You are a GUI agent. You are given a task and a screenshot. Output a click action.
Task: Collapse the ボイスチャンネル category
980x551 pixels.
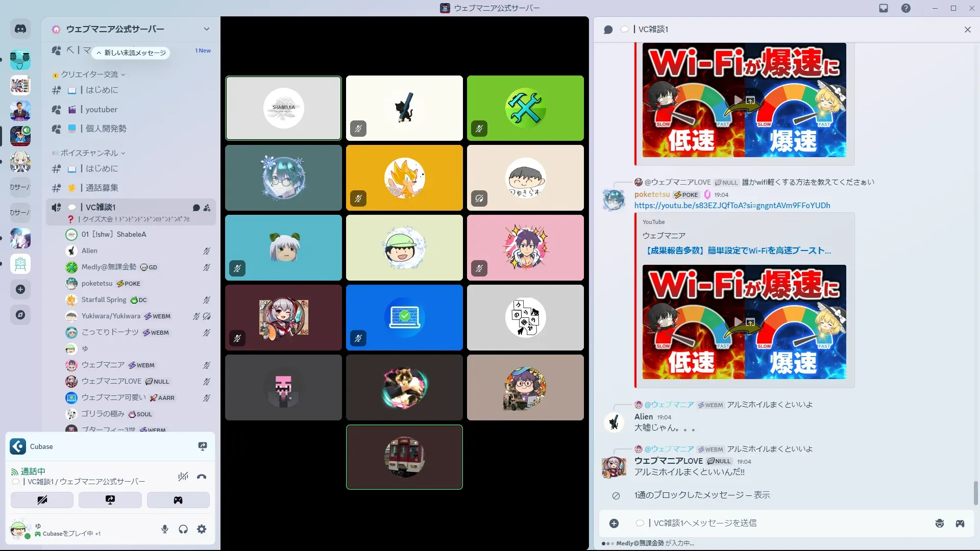[90, 153]
